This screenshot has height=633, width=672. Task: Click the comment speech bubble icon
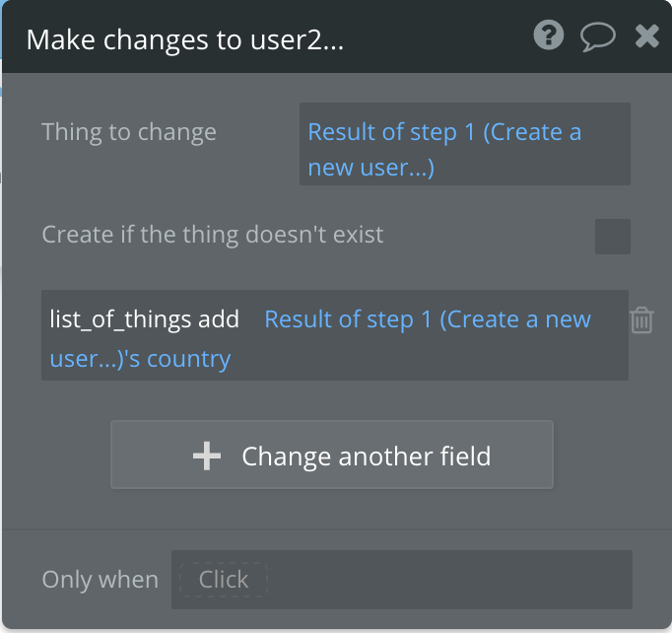click(598, 36)
